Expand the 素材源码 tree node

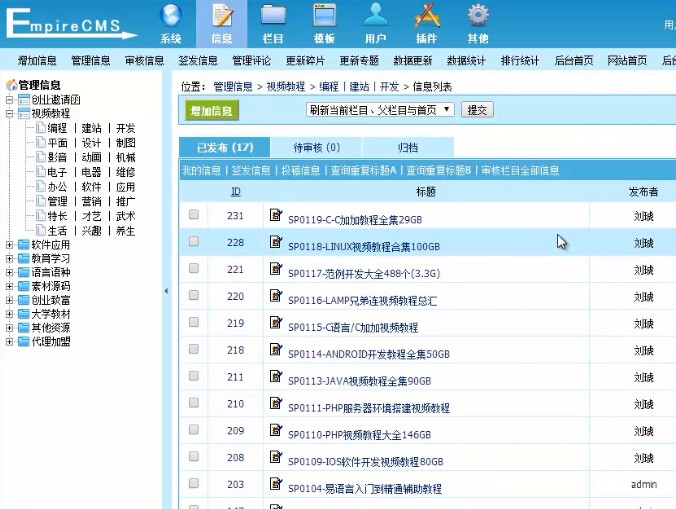click(x=9, y=286)
